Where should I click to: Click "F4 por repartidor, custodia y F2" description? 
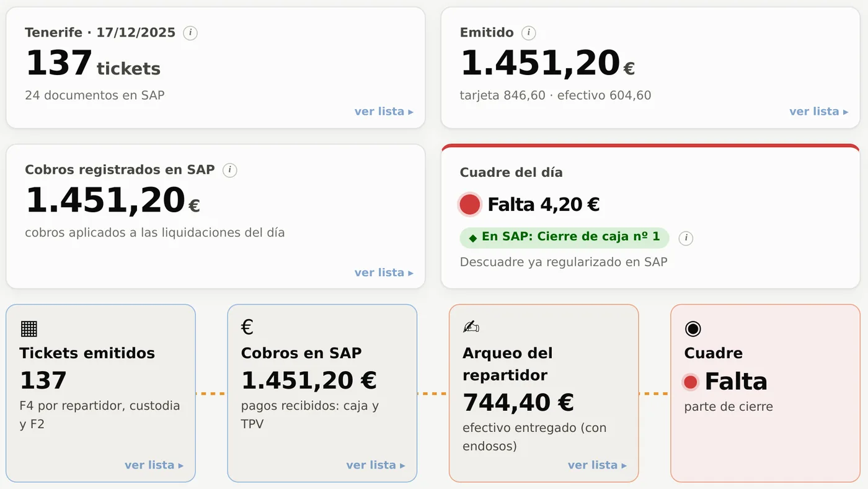tap(100, 415)
